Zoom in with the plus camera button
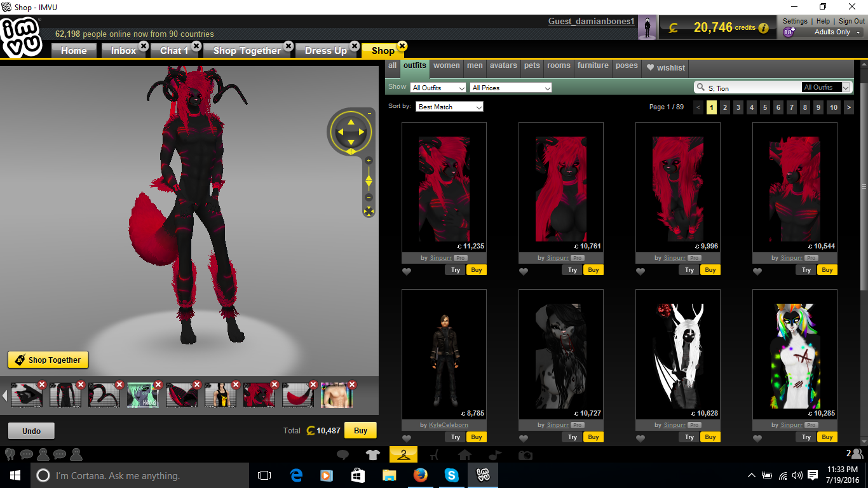Screen dimensions: 868x488 (x=369, y=161)
